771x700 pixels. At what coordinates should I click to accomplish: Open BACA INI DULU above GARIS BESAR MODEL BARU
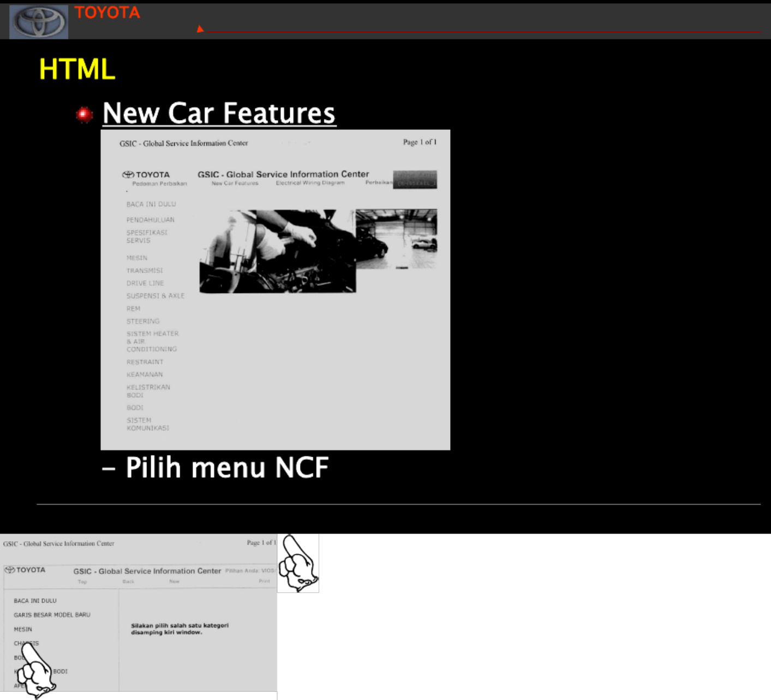click(x=35, y=601)
